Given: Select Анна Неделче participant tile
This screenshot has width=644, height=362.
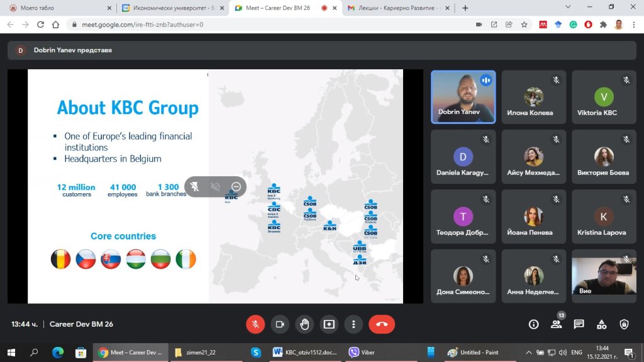Looking at the screenshot, I should pos(533,276).
